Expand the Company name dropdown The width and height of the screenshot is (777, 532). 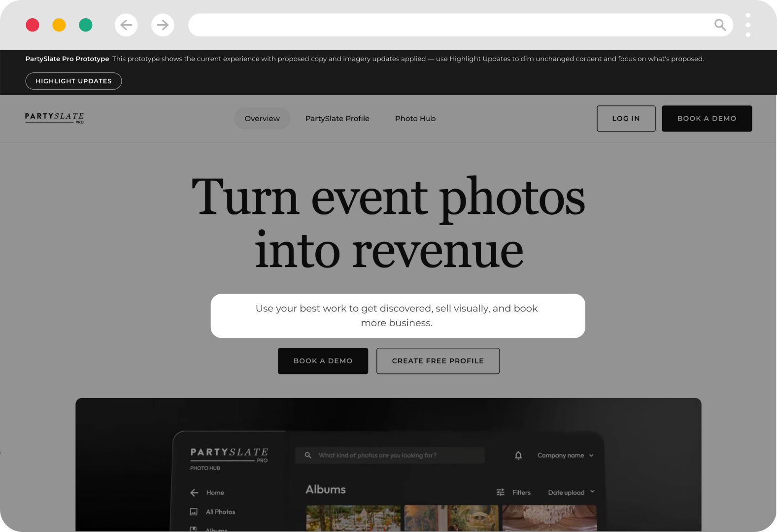tap(565, 455)
